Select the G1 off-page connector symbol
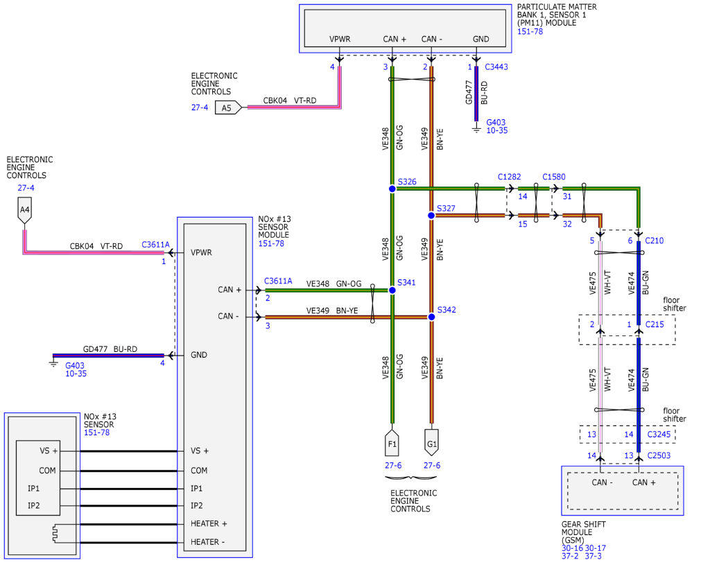Viewport: 728px width, 562px height. click(x=432, y=444)
